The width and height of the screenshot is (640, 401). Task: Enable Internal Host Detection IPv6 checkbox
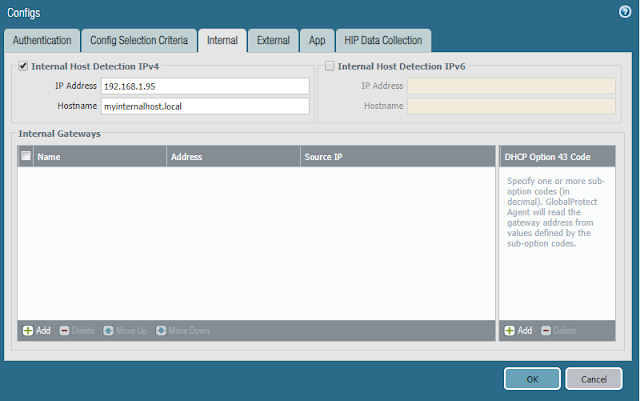click(330, 67)
